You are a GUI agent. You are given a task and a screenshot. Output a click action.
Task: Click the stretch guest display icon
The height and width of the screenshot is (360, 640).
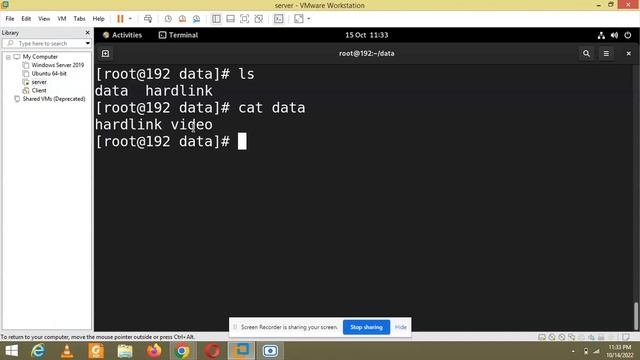tap(299, 19)
